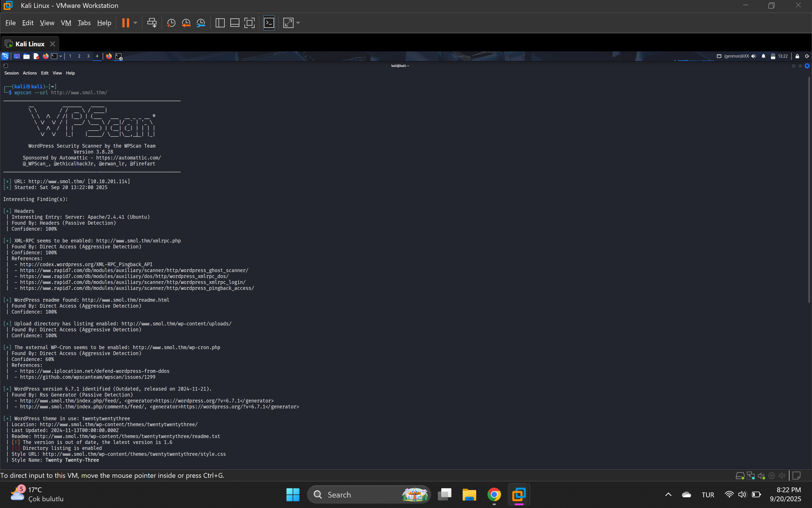Click the Kali panel clock 13:22
Viewport: 812px width, 508px height.
click(783, 56)
